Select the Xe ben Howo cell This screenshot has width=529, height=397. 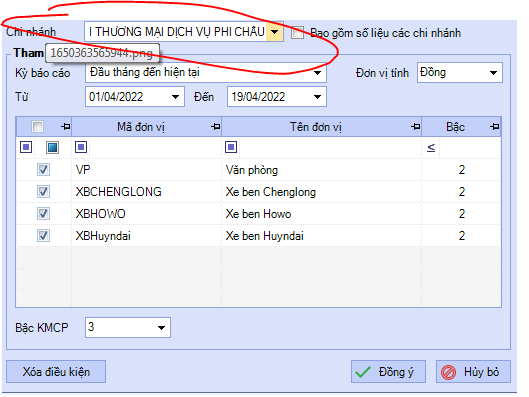point(322,214)
